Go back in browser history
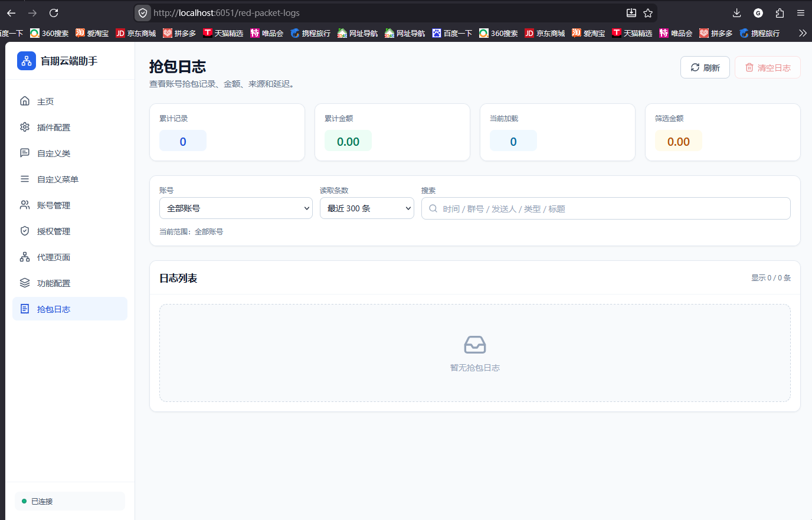 click(11, 13)
